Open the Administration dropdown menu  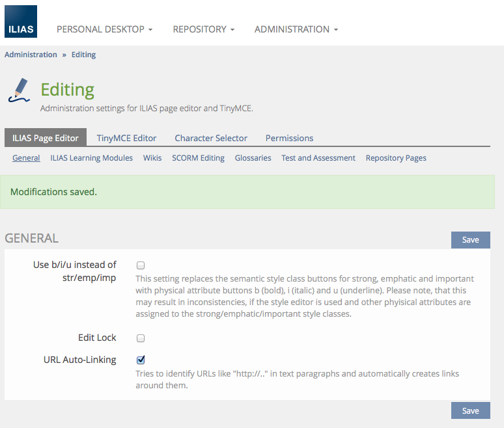[x=296, y=29]
